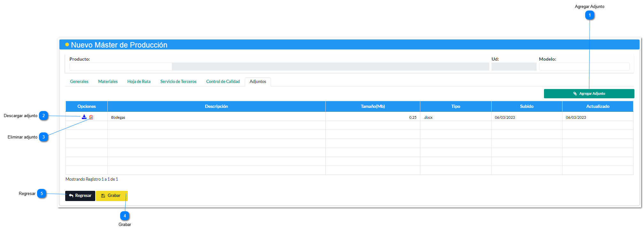The height and width of the screenshot is (232, 644).
Task: Click the Opciones column header
Action: [87, 106]
